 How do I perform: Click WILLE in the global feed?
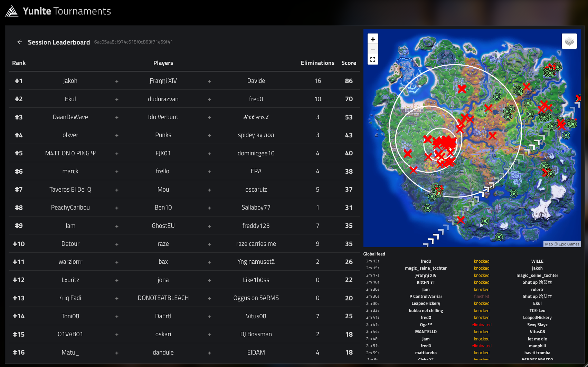pos(537,261)
